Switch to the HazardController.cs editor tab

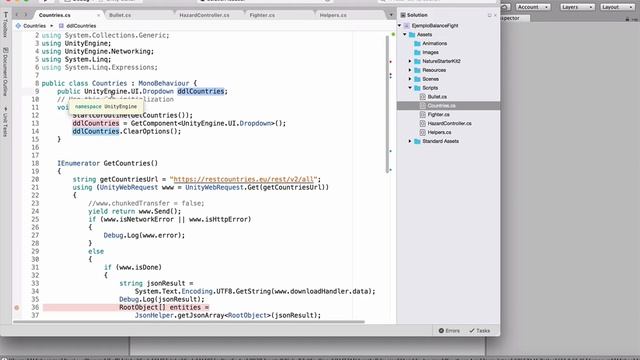(x=204, y=15)
